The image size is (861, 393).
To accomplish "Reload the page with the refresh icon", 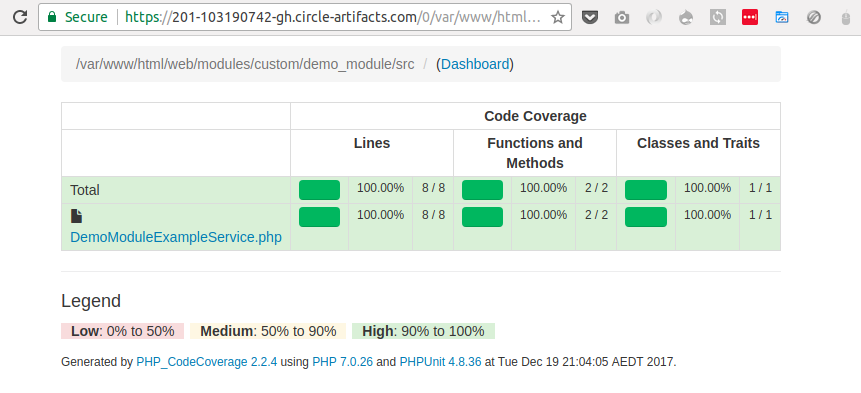I will (20, 18).
